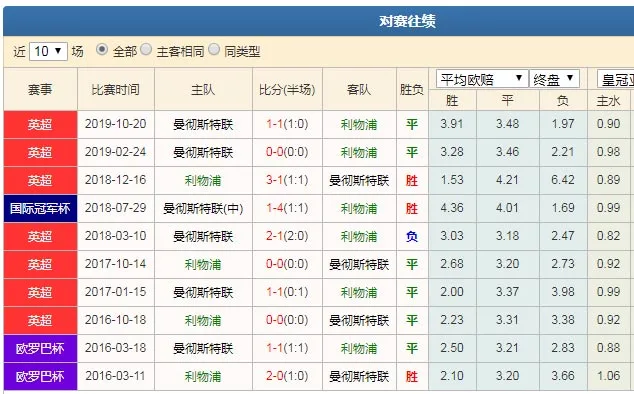634x394 pixels.
Task: Click the draw odds value 3.37
Action: 507,292
